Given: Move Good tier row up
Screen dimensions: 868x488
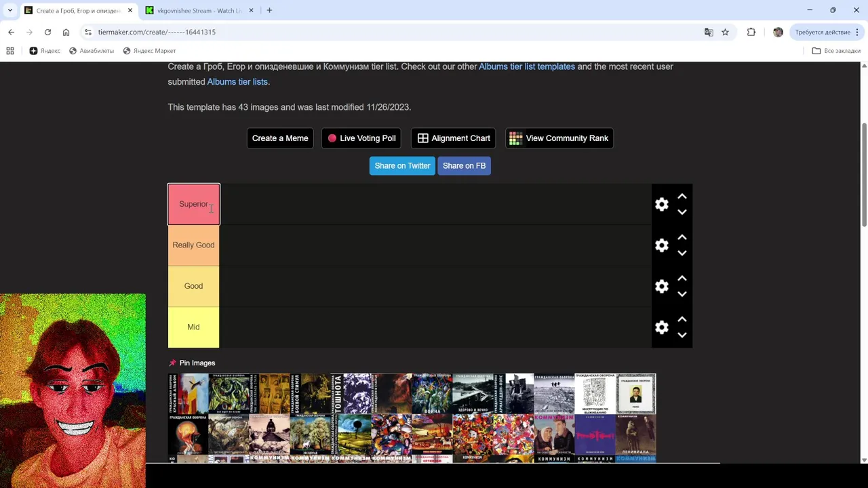Looking at the screenshot, I should (x=682, y=279).
